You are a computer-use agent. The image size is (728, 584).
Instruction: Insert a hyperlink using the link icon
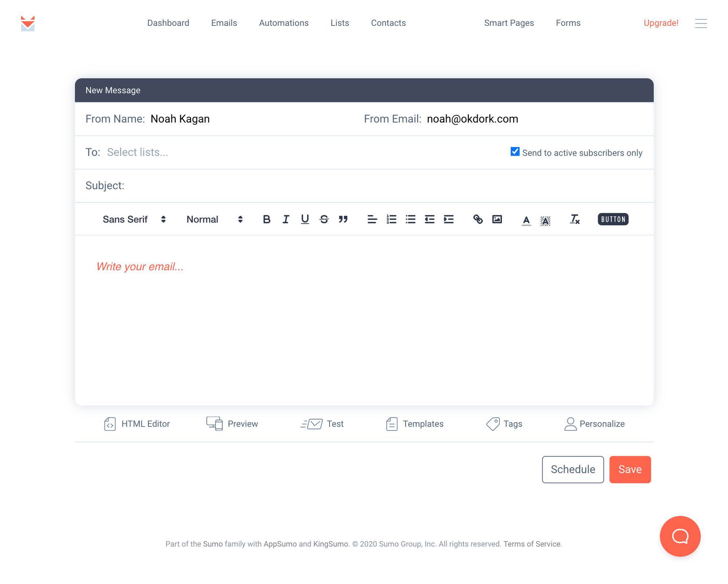478,219
